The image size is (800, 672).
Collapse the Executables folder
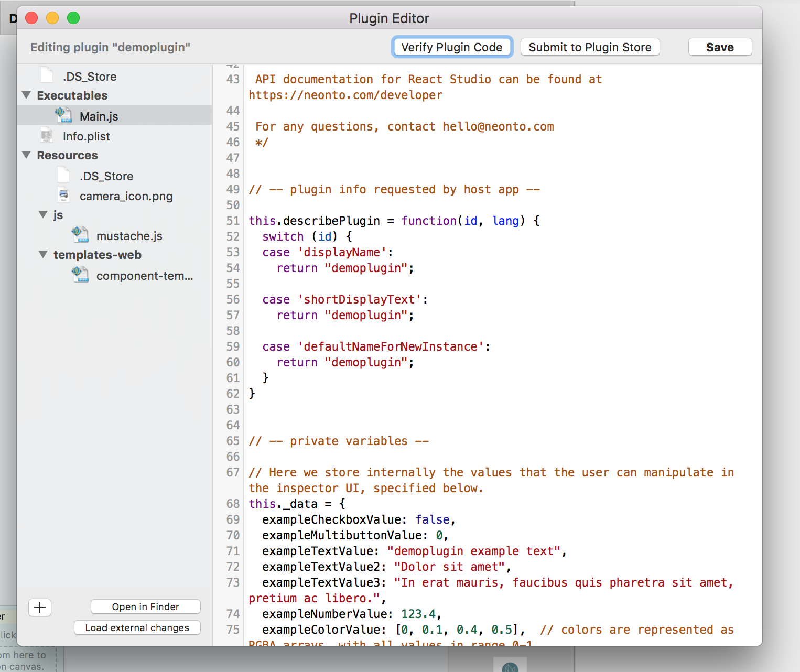[x=27, y=95]
